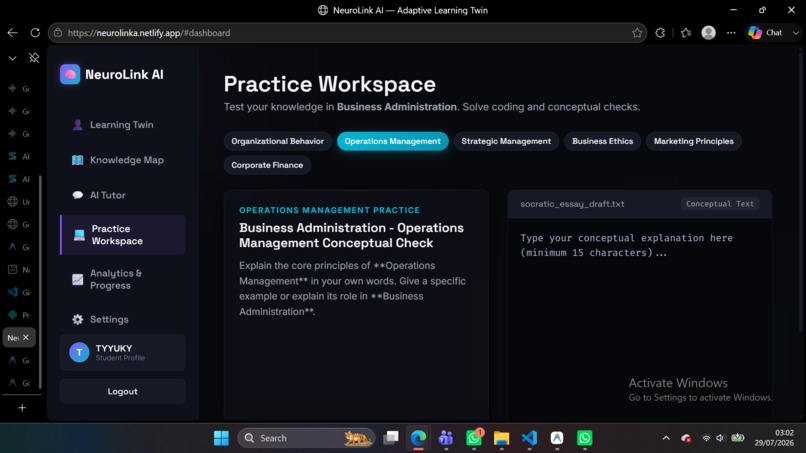Click the Operations Management Practice label

coord(329,210)
